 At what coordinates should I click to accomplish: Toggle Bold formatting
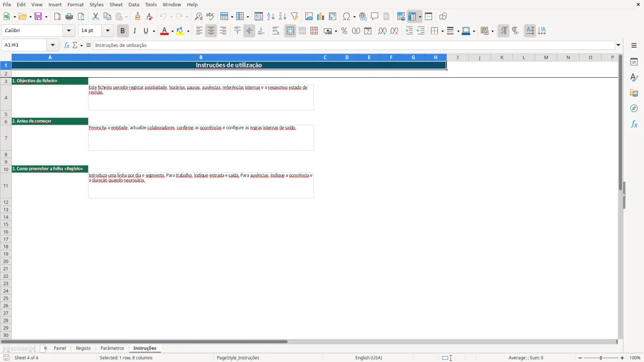pos(123,31)
